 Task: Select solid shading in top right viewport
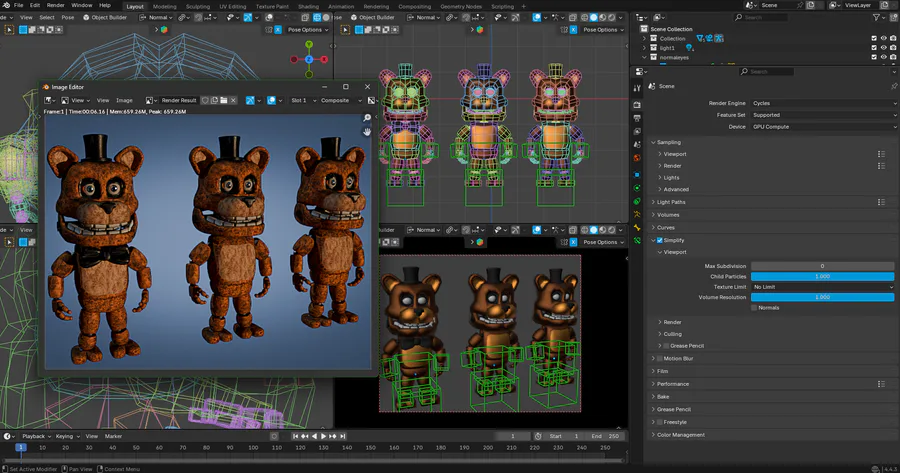593,18
